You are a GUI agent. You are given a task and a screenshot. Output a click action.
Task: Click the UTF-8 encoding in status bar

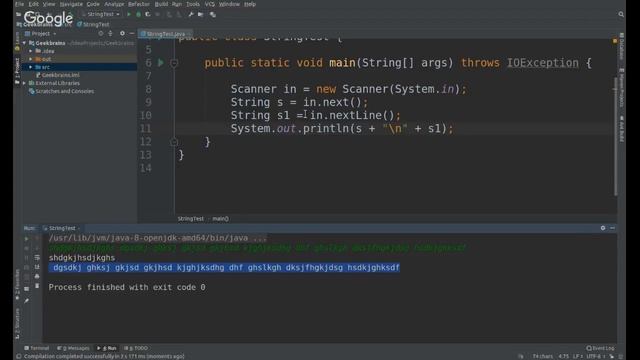(596, 356)
